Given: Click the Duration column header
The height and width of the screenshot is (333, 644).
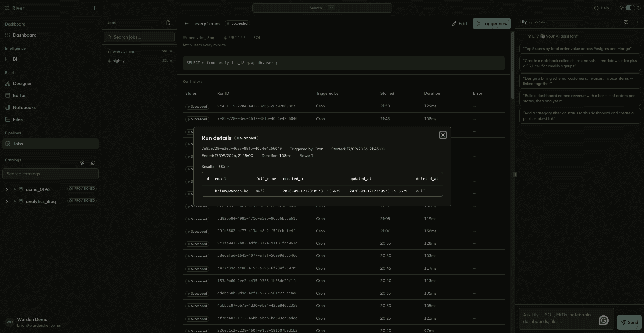Looking at the screenshot, I should pos(432,93).
